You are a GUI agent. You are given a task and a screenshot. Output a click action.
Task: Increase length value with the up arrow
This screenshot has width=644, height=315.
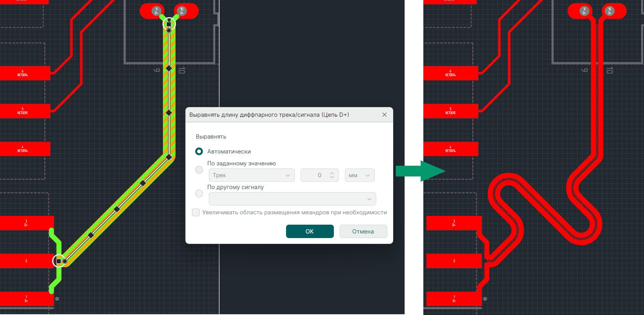click(x=332, y=173)
